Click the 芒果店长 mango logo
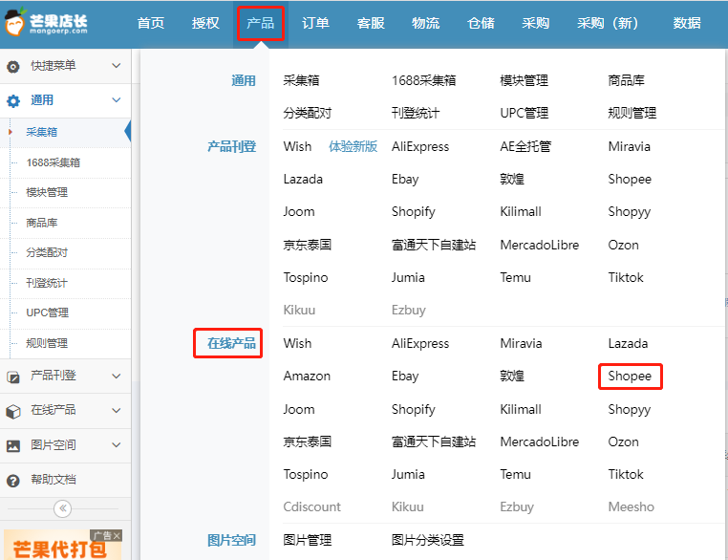Viewport: 728px width, 560px height. pos(46,22)
